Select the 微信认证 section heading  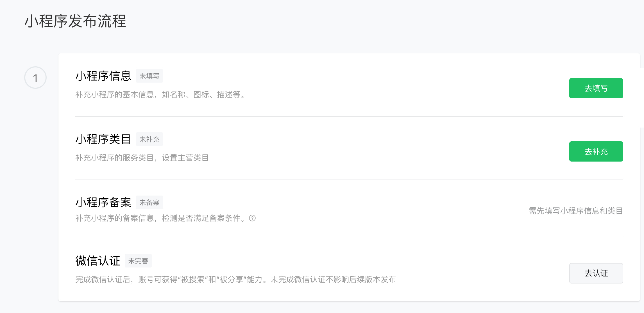tap(97, 261)
